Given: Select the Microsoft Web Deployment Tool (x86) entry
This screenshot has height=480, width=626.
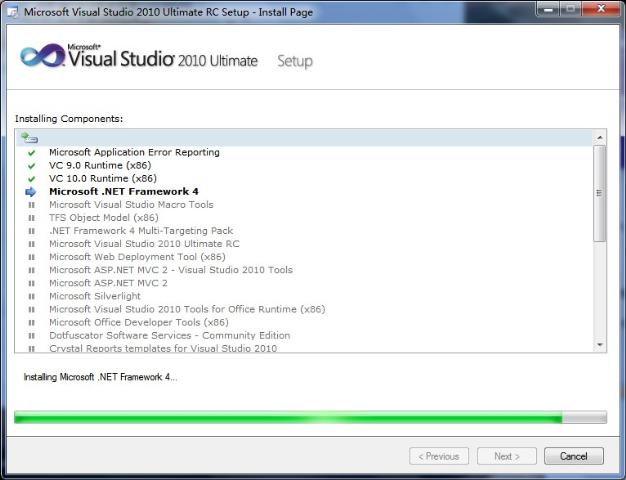Looking at the screenshot, I should (x=137, y=257).
